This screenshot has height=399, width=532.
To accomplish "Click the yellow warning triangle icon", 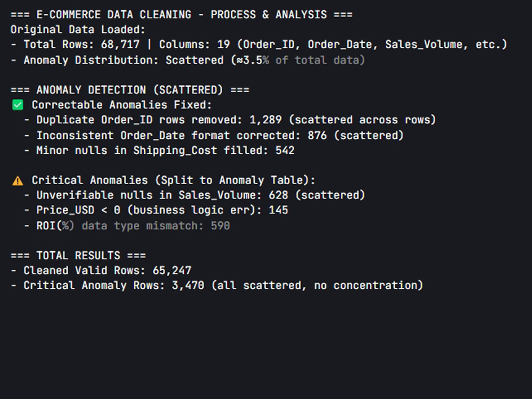I will click(18, 180).
